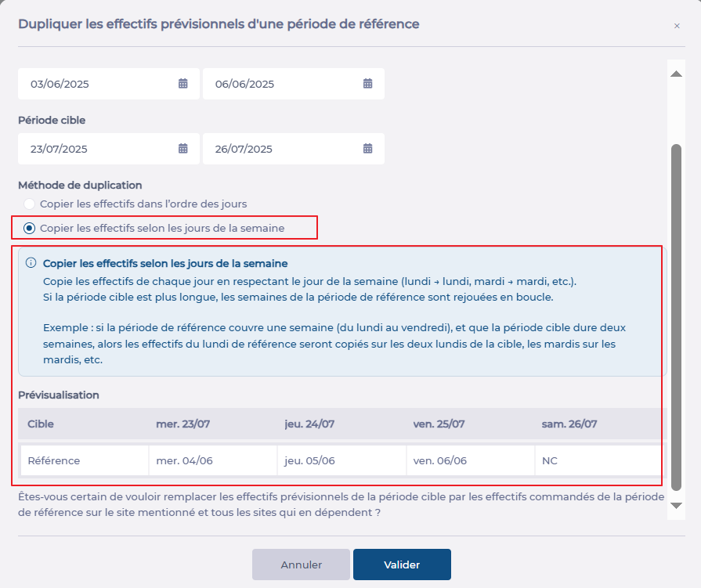
Task: Open calendar picker for 26/07/2025 target end date
Action: (x=367, y=149)
